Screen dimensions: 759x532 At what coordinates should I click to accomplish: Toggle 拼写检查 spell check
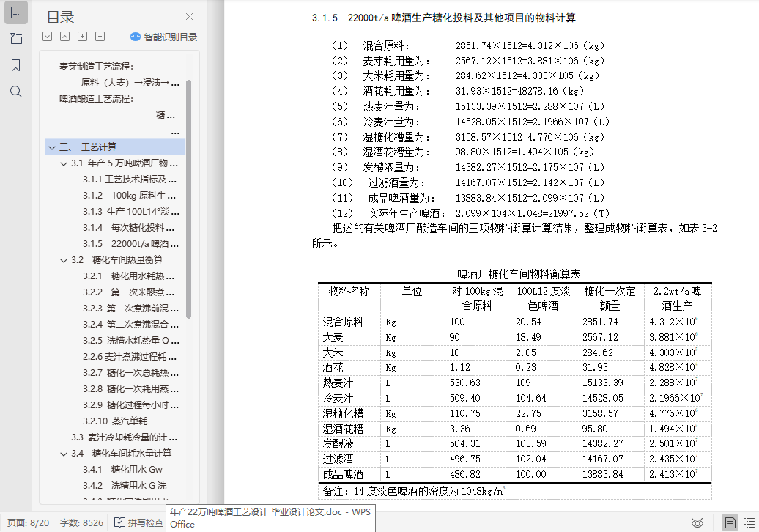pos(138,522)
